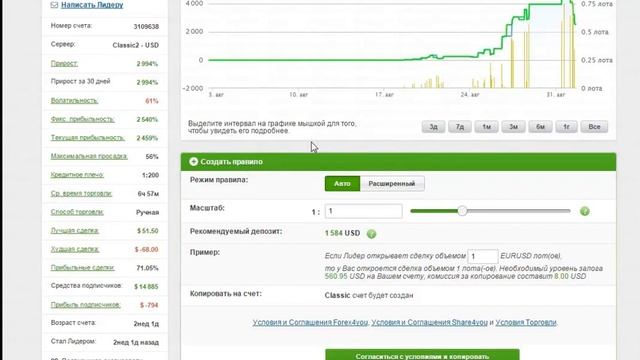The height and width of the screenshot is (360, 640).
Task: Show 1м chart interval
Action: (x=486, y=127)
